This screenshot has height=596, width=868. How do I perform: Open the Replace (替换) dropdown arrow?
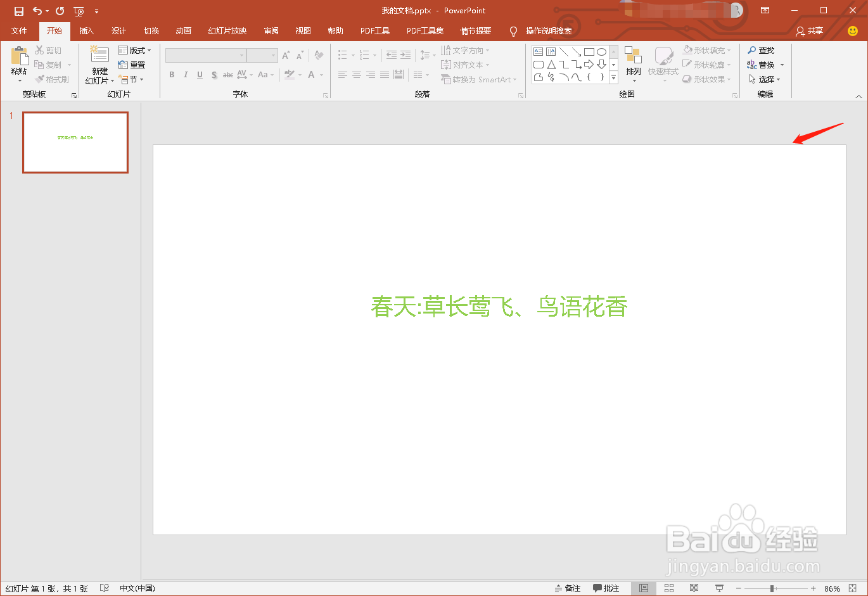782,65
